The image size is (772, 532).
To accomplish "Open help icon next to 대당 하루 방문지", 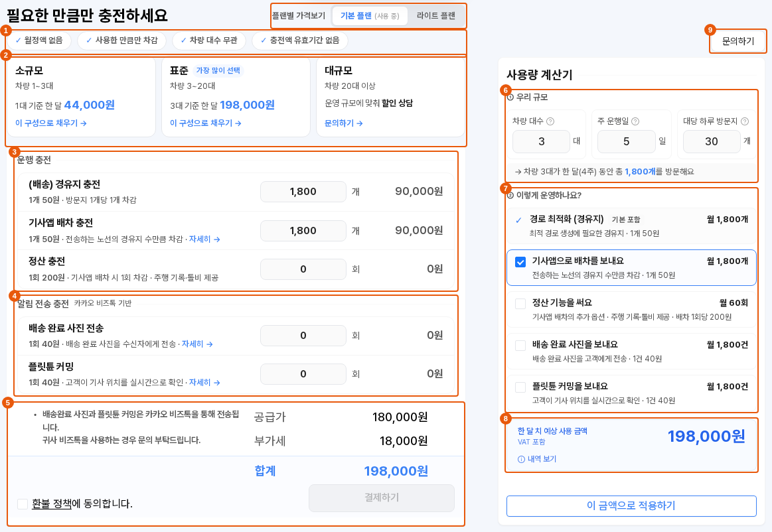I will coord(744,121).
